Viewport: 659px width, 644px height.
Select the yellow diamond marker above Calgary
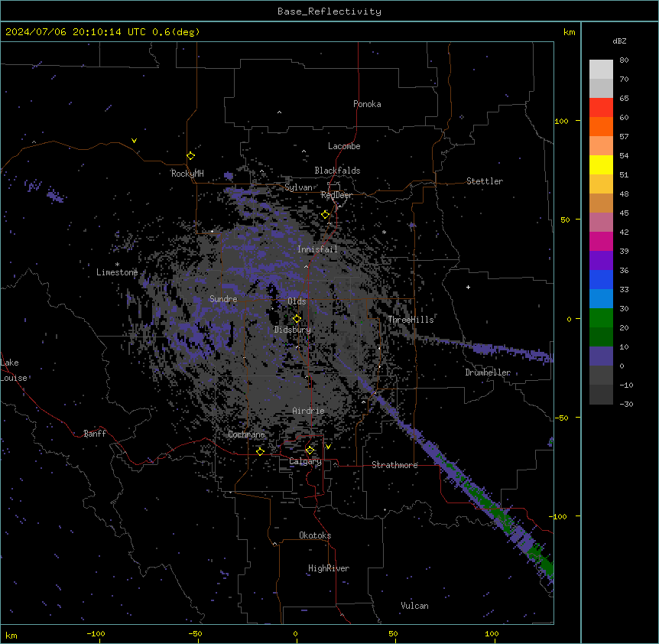tap(310, 450)
